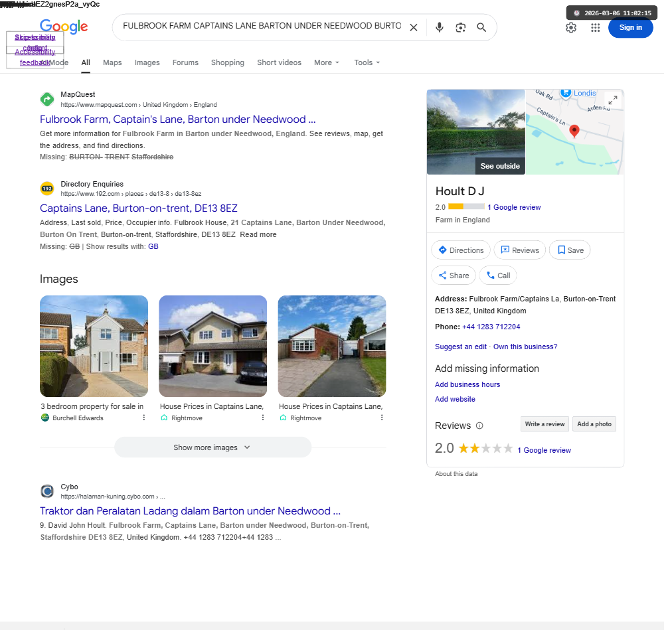Open bungalow Rightmove house image
672x630 pixels.
[x=332, y=346]
